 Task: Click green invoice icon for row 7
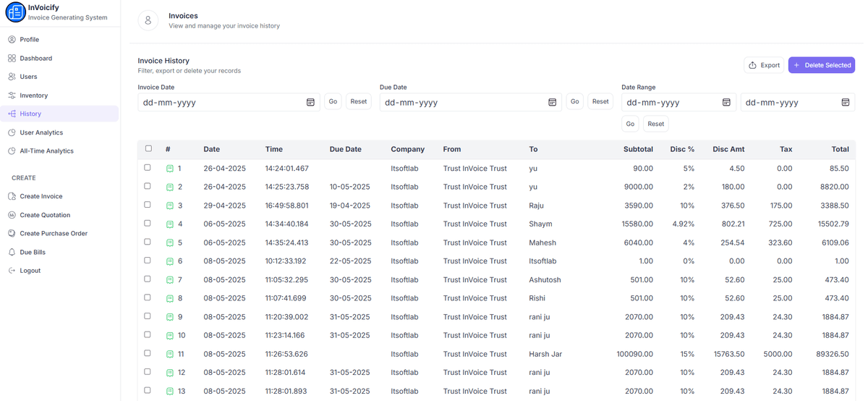click(x=170, y=280)
